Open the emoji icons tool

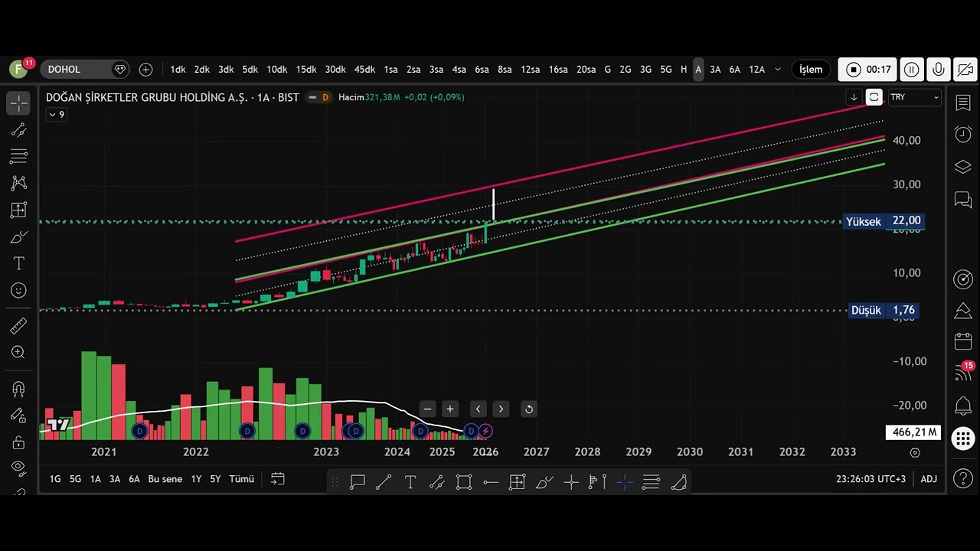click(x=18, y=290)
